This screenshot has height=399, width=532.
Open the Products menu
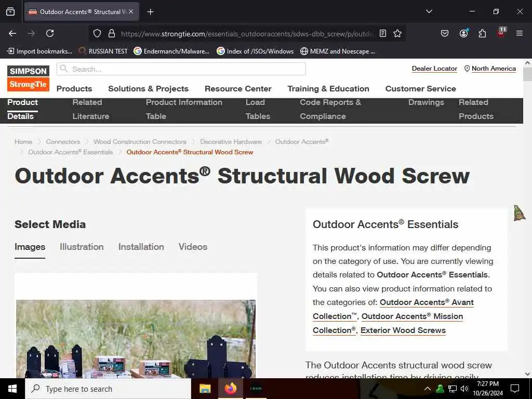[x=74, y=88]
